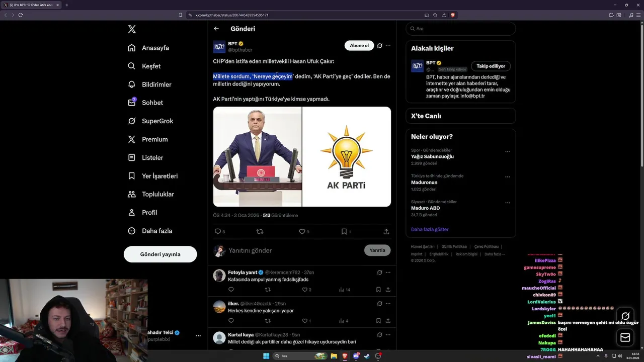644x362 pixels.
Task: Open options menu on Kartal kaya reply
Action: coord(388,335)
